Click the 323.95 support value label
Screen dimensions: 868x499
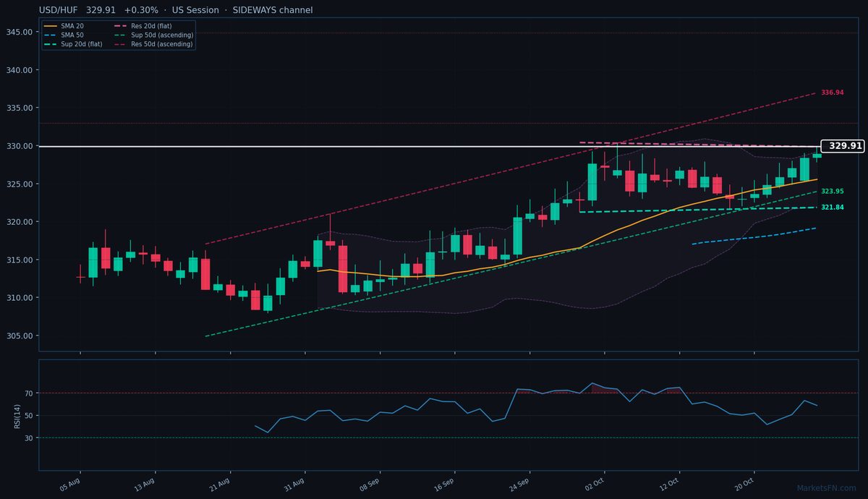833,191
